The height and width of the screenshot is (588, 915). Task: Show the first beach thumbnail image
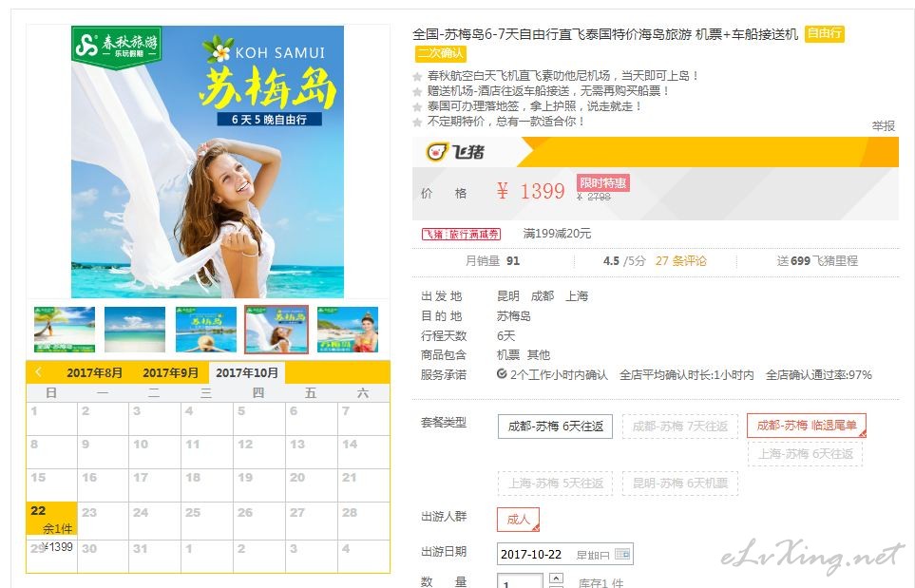coord(65,330)
